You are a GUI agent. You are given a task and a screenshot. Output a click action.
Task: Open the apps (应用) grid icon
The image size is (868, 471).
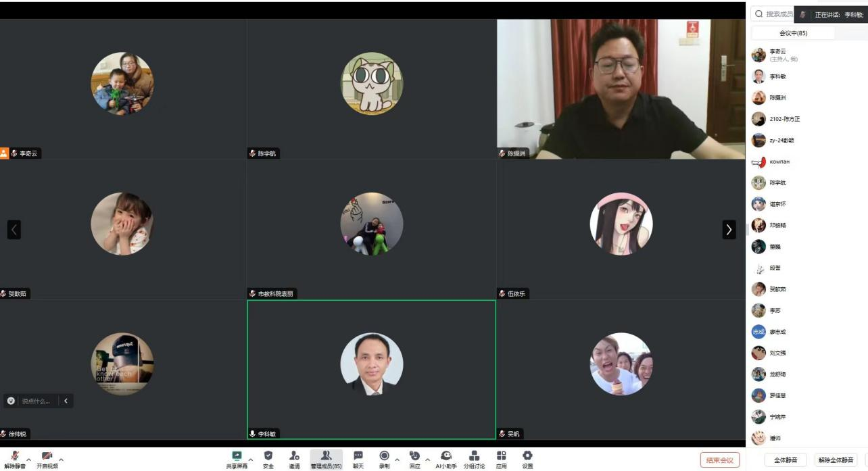pos(501,458)
